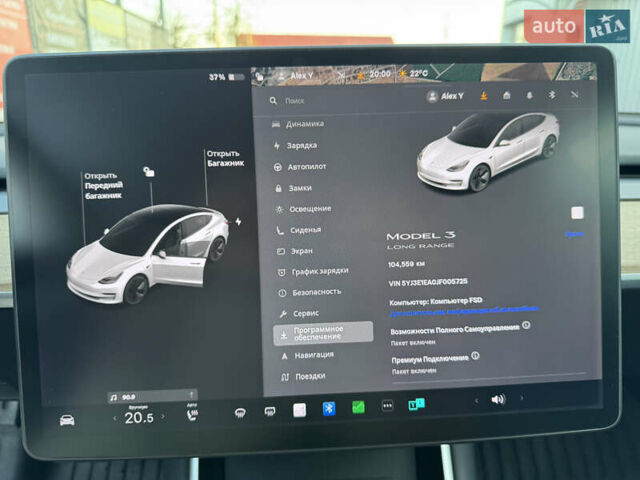
Task: Open the green app in bottom bar
Action: 358,407
